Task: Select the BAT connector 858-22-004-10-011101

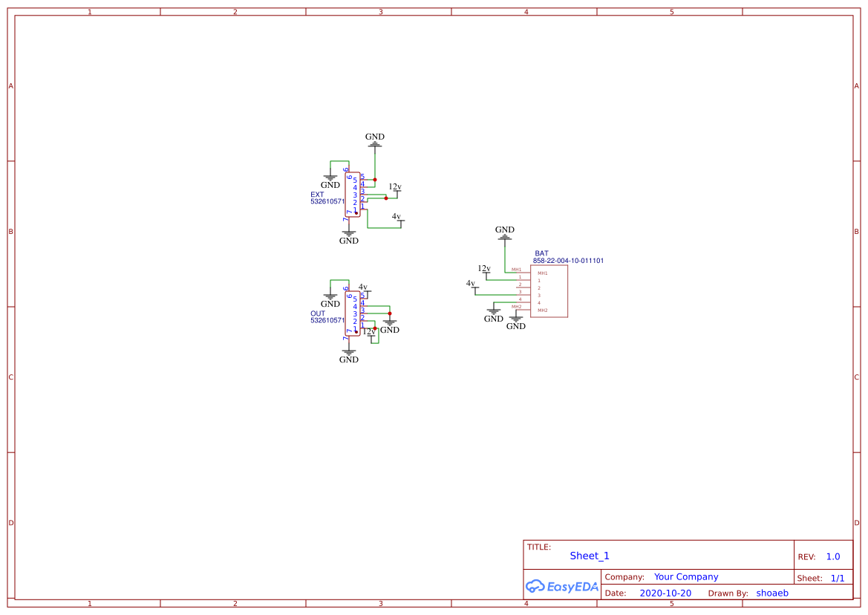Action: click(549, 291)
